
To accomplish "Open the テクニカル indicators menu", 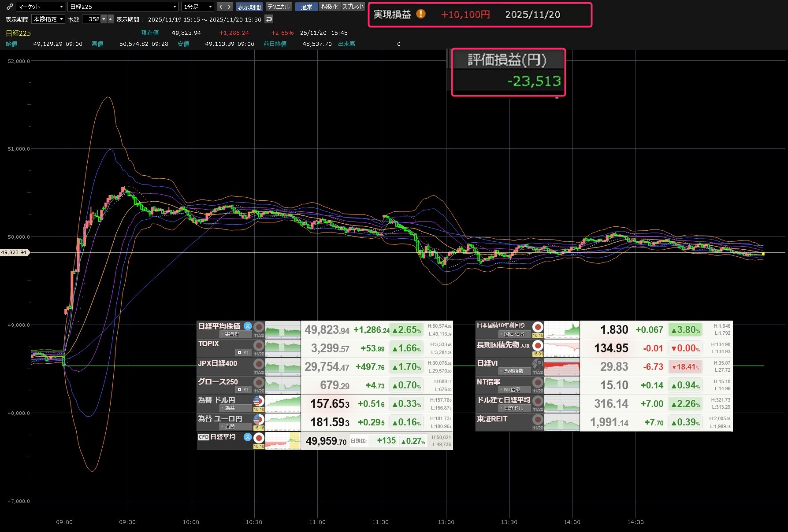I will pos(279,7).
